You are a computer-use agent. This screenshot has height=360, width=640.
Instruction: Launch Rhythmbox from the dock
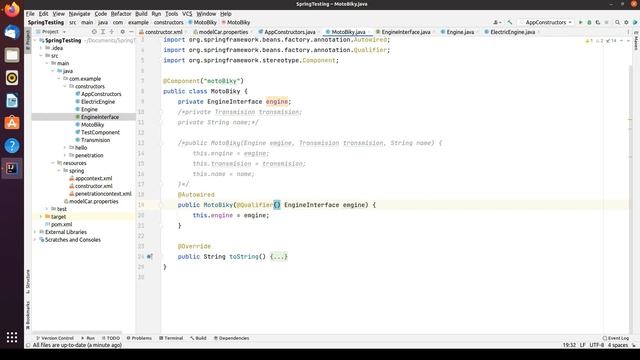pos(12,78)
